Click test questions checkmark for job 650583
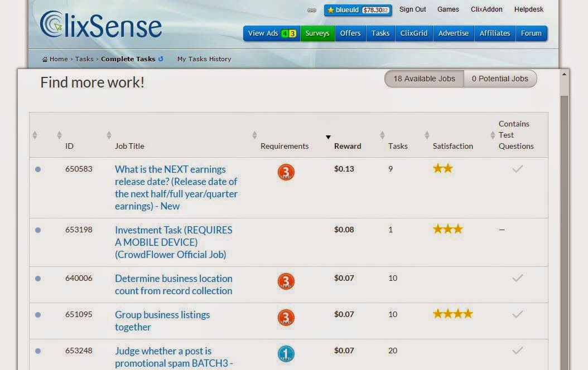 point(518,169)
